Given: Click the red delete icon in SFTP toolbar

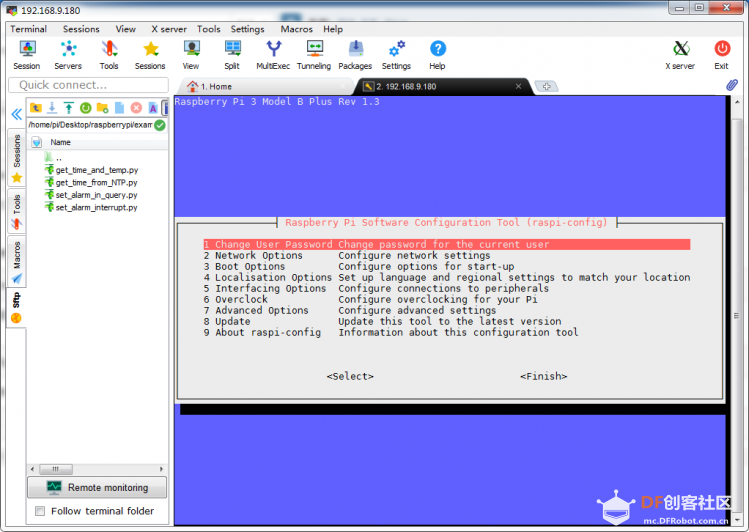Looking at the screenshot, I should [x=136, y=108].
